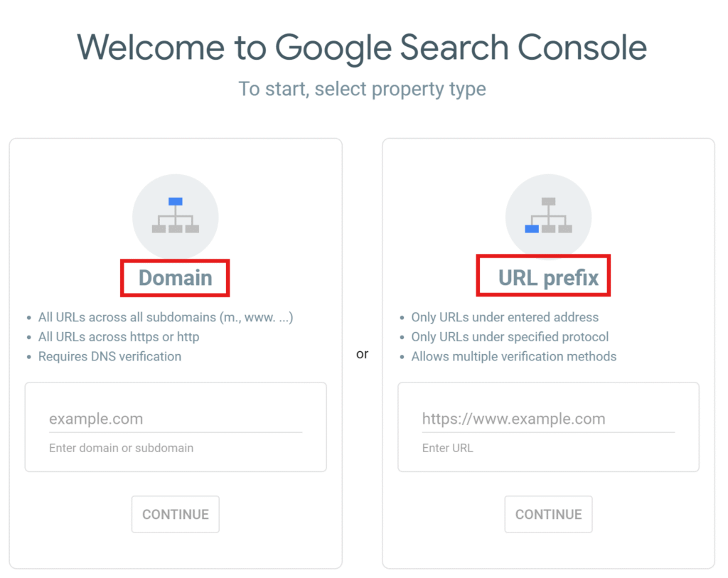Click 'All URLs across all subdomains' bullet

[166, 317]
